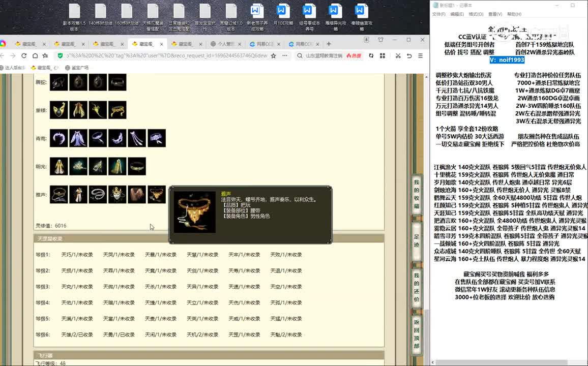Open the 140炼狱总结 desktop file
Image resolution: width=588 pixels, height=366 pixels.
(101, 15)
